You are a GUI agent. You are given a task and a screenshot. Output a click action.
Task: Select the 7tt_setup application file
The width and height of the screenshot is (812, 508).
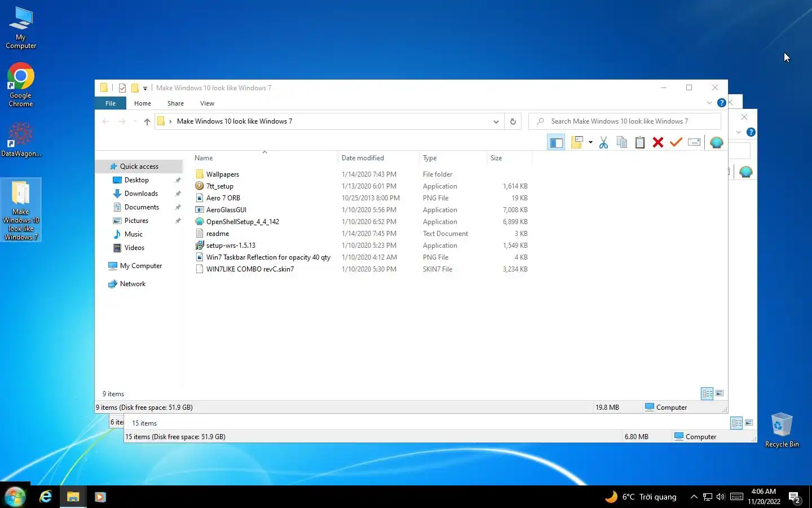click(219, 186)
